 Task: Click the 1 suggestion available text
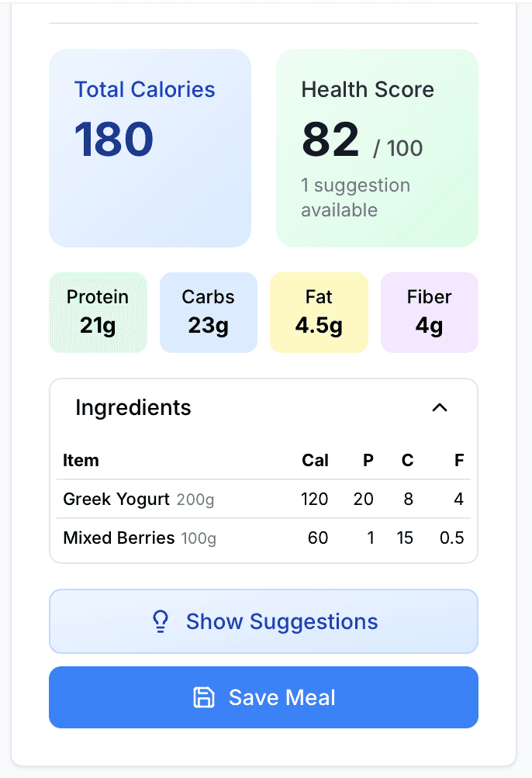[356, 198]
